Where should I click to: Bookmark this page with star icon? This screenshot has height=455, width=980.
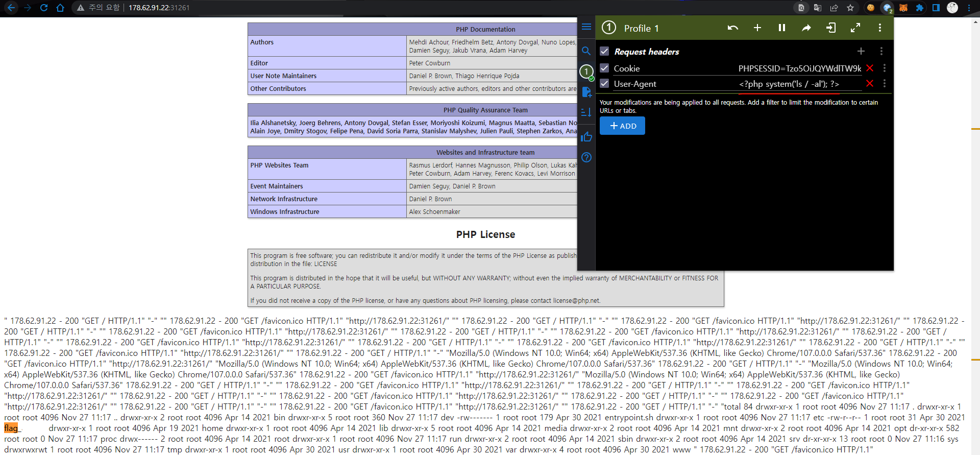pyautogui.click(x=850, y=8)
